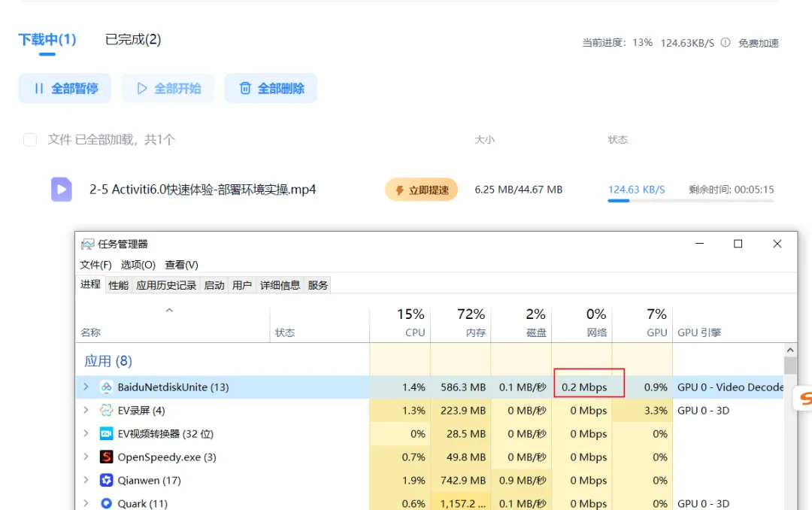The width and height of the screenshot is (812, 510).
Task: Sort processes by CPU column
Action: (400, 323)
